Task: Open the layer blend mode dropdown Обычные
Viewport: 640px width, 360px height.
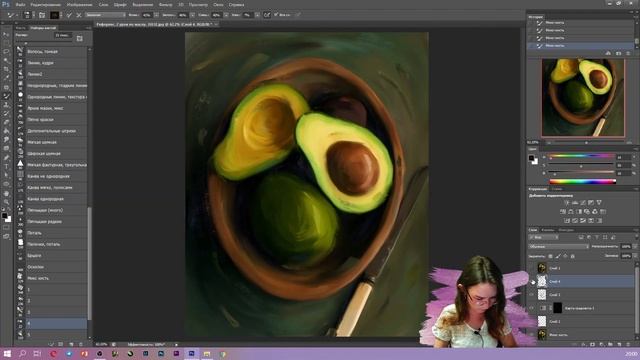Action: tap(559, 247)
